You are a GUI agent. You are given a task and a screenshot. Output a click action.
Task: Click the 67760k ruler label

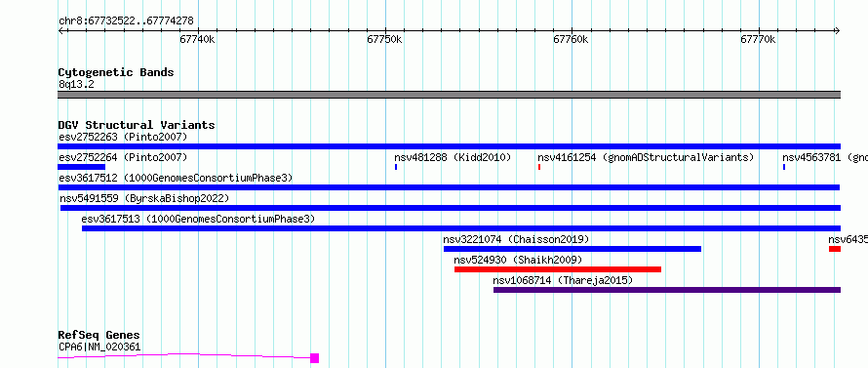571,40
